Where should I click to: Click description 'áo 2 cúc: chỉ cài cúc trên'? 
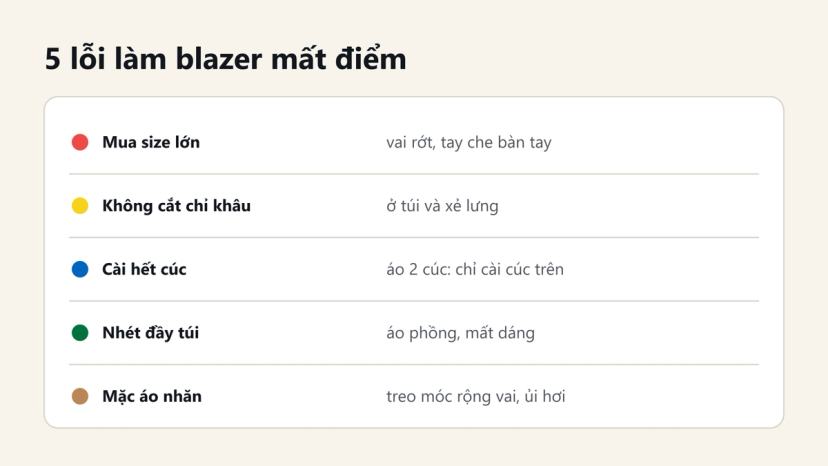click(475, 269)
